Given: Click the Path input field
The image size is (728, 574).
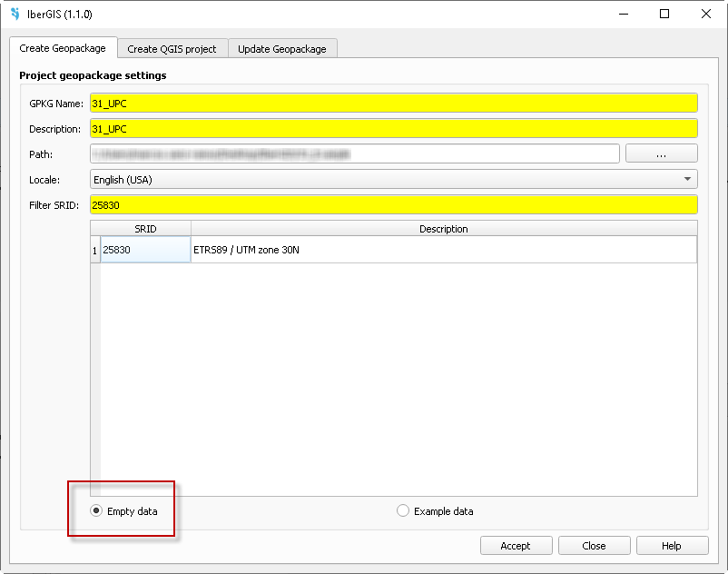Looking at the screenshot, I should [x=354, y=154].
